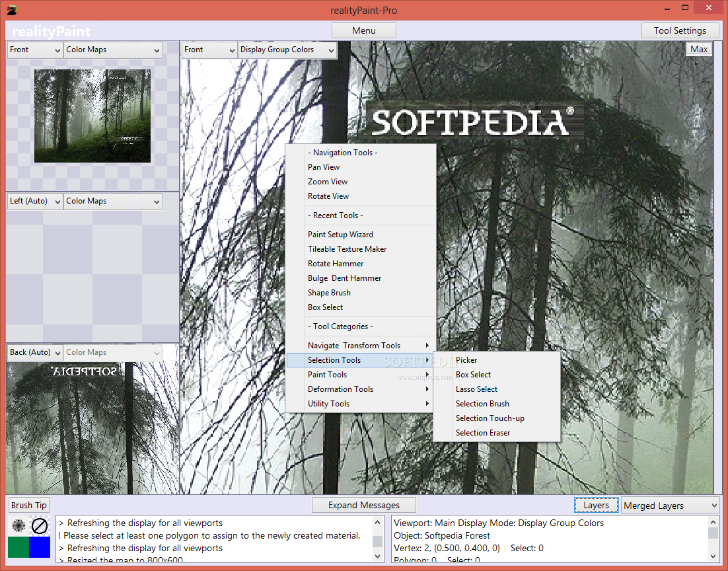Close the realityPaint-Pro window
Image resolution: width=728 pixels, height=571 pixels.
pyautogui.click(x=708, y=8)
